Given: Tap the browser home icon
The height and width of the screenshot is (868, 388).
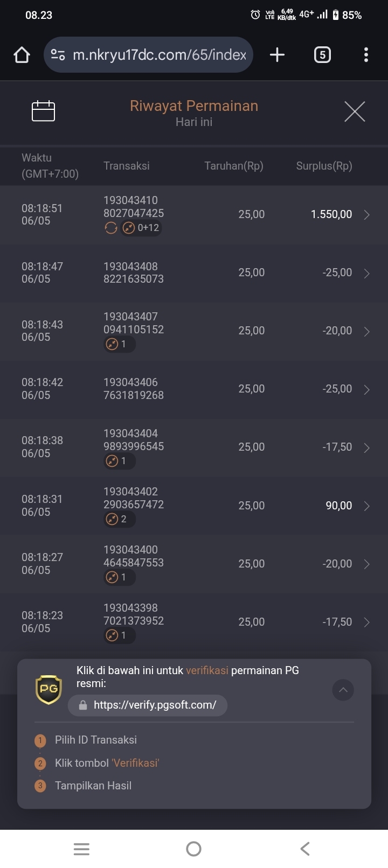Looking at the screenshot, I should pyautogui.click(x=22, y=54).
